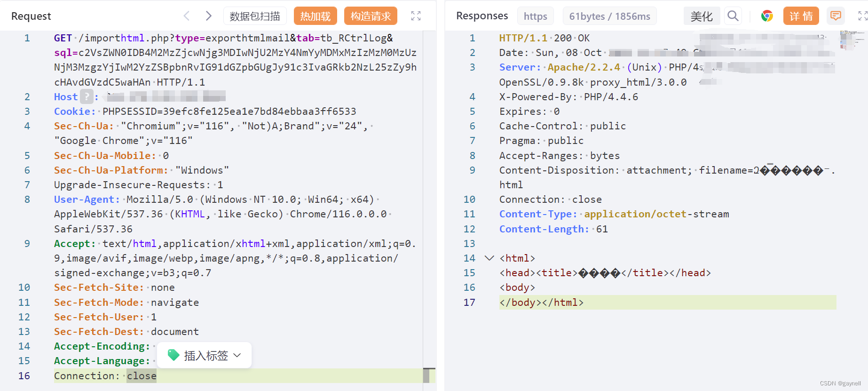Click the response Connection: close header
Image resolution: width=868 pixels, height=391 pixels.
[x=550, y=199]
